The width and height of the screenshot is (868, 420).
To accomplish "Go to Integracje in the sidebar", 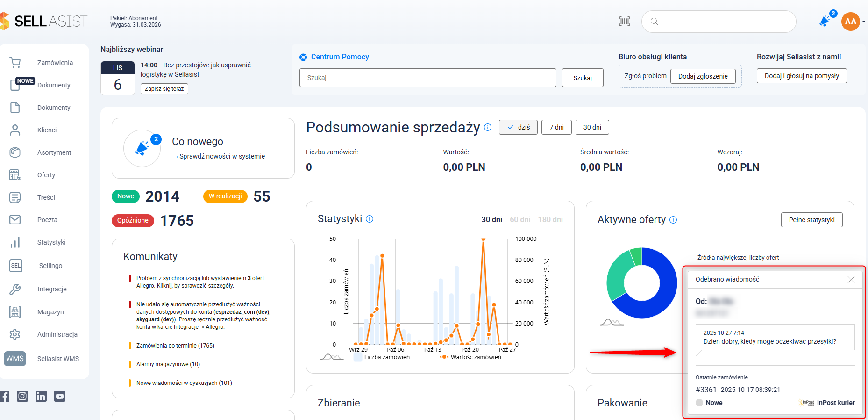I will pyautogui.click(x=52, y=289).
